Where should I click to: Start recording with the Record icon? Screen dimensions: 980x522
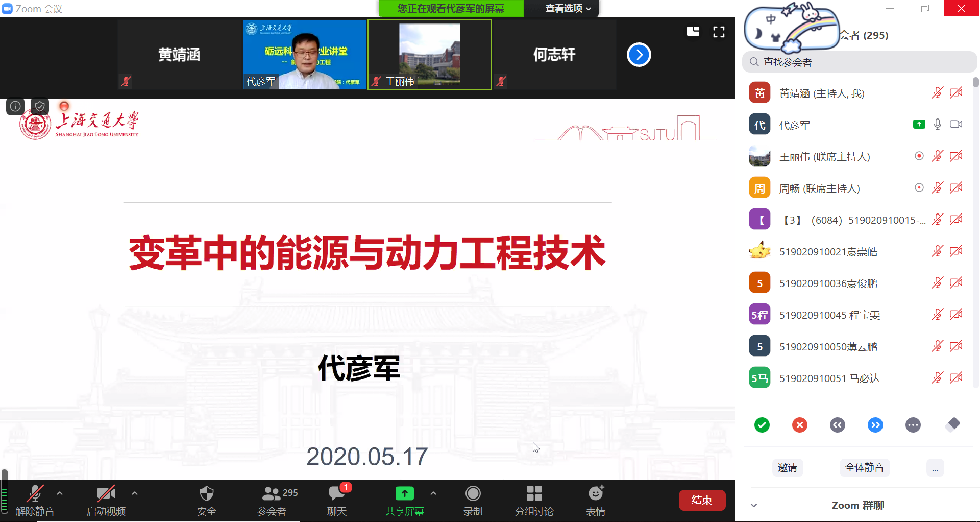(473, 494)
